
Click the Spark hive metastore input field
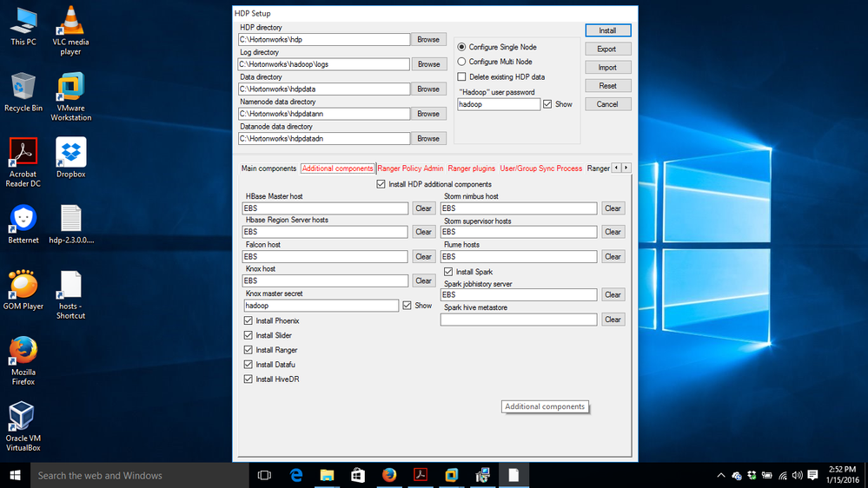(x=519, y=320)
